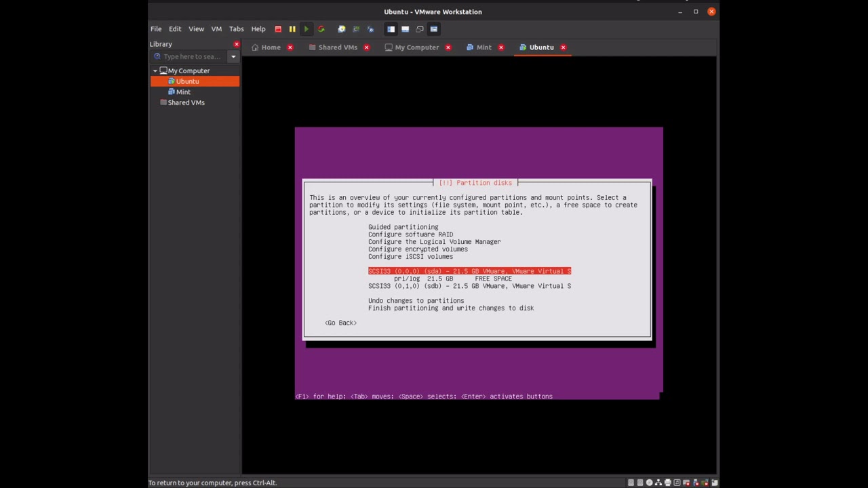This screenshot has width=868, height=488.
Task: Choose Guided partitioning in the installer
Action: tap(403, 227)
